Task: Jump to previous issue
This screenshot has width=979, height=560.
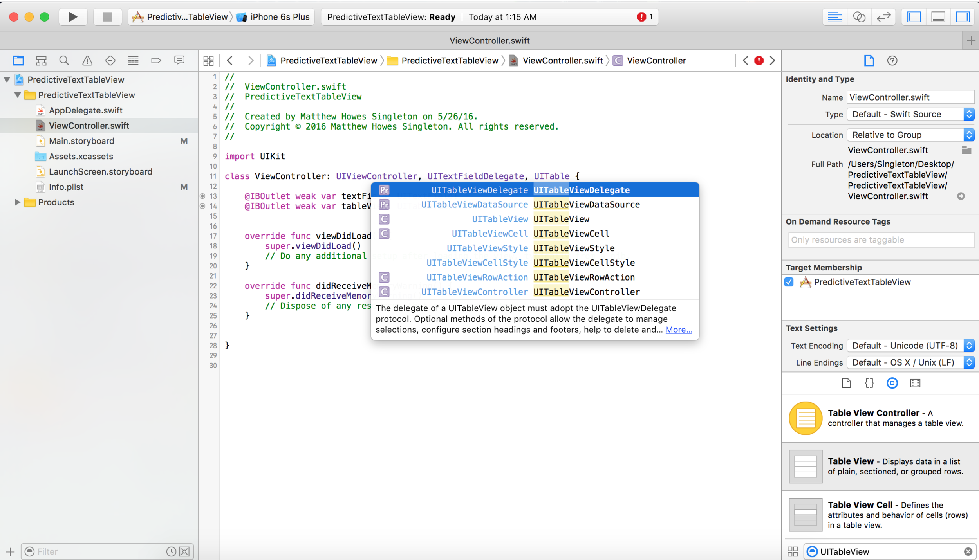Action: [x=745, y=61]
